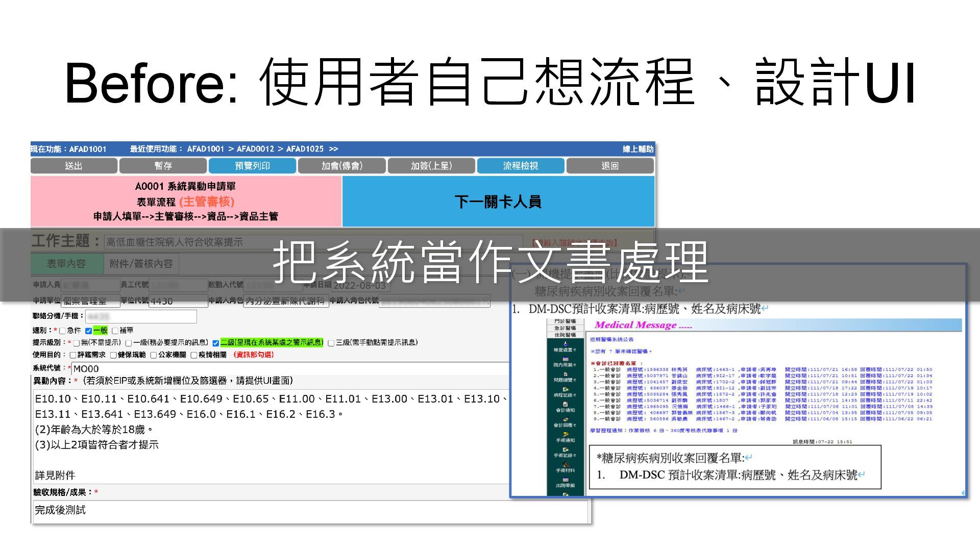Screen dimensions: 980x551
Task: Open 手術材料 sidebar icon
Action: pos(565,467)
